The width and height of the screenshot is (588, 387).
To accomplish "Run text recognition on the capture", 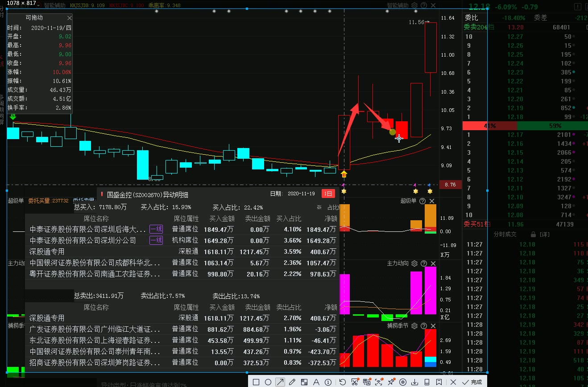I will (379, 382).
